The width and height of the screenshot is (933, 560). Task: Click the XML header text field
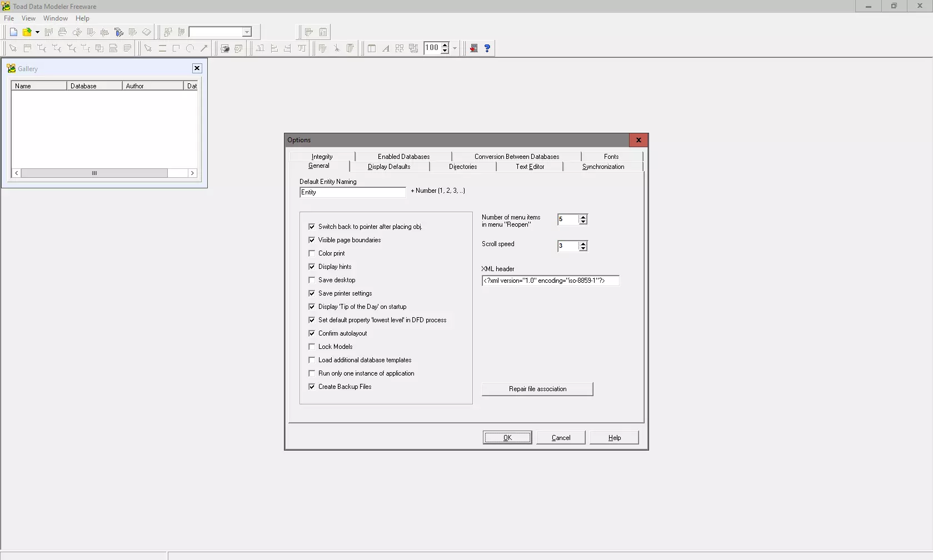(x=550, y=281)
